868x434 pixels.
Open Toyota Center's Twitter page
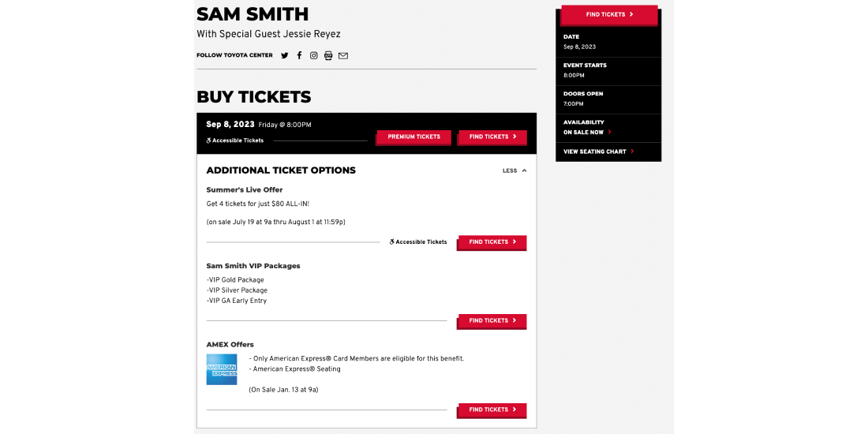[x=285, y=55]
